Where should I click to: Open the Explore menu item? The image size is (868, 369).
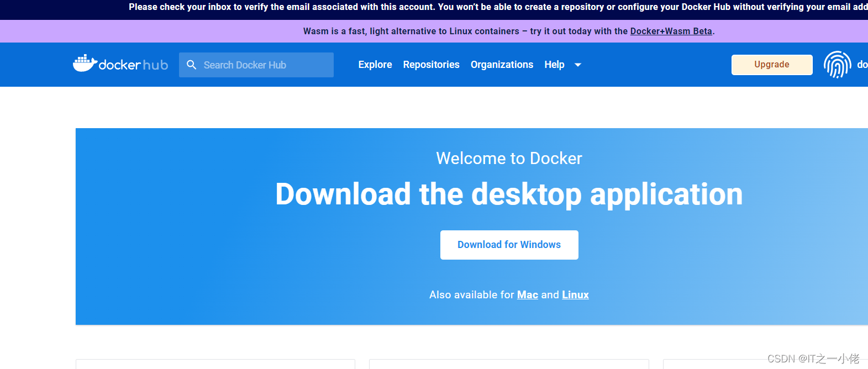click(375, 65)
